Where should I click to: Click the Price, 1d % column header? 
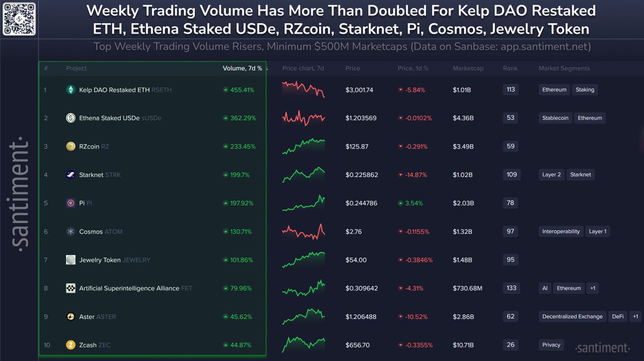tap(413, 69)
